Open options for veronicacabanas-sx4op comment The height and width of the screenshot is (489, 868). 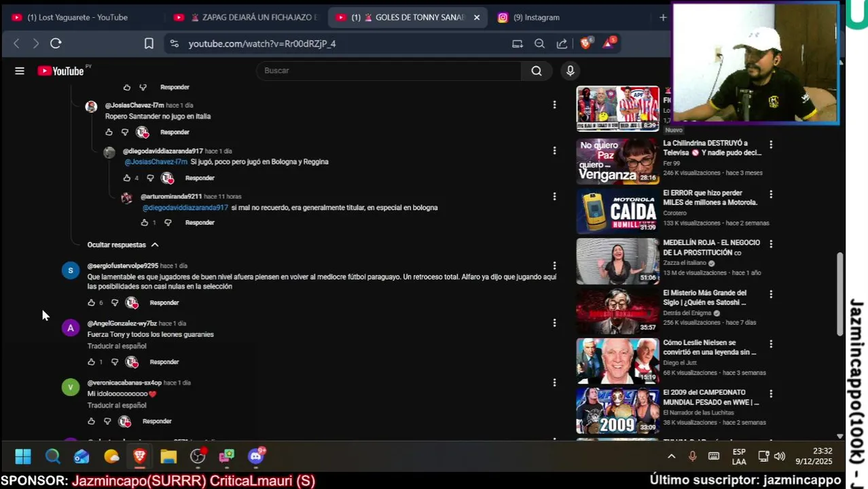554,382
